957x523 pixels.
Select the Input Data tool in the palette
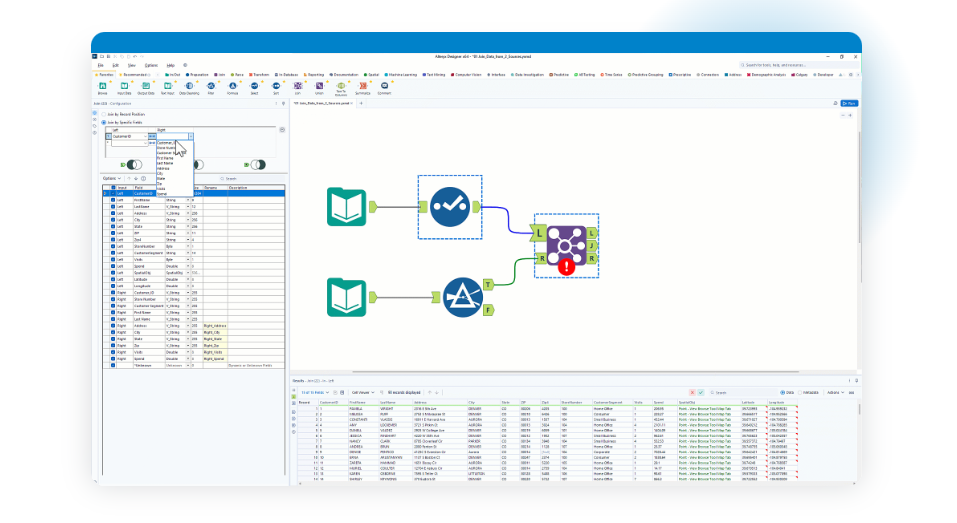(124, 88)
